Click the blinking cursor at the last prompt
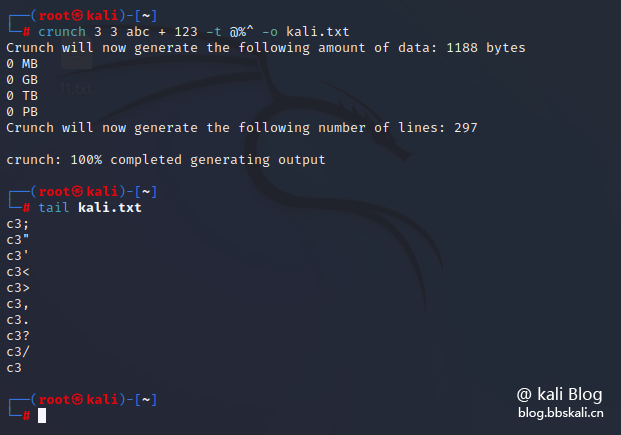Image resolution: width=621 pixels, height=435 pixels. 42,416
